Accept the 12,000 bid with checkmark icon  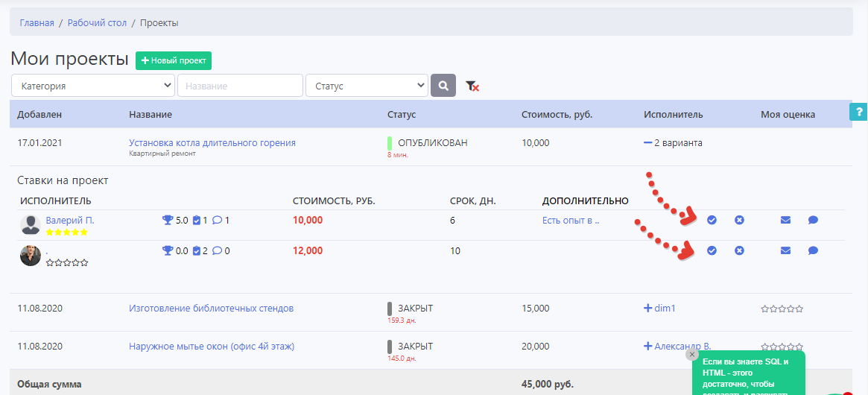point(712,250)
